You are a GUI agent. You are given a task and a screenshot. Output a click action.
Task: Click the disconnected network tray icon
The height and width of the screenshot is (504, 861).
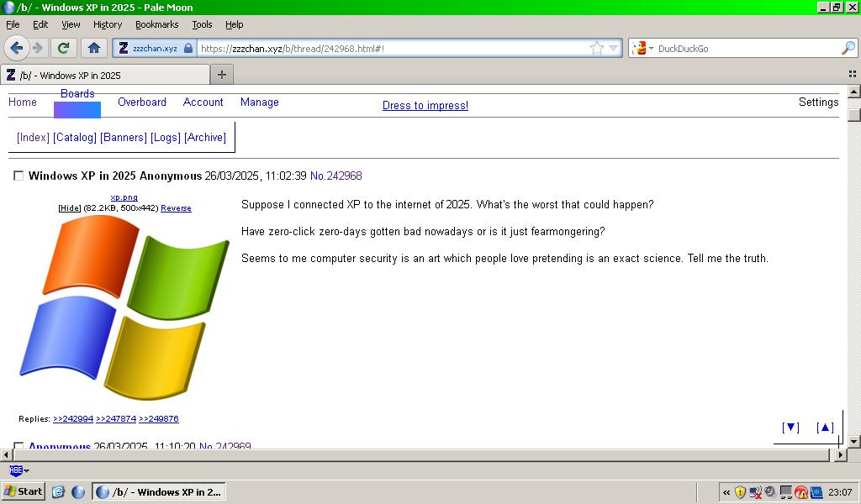pyautogui.click(x=756, y=492)
